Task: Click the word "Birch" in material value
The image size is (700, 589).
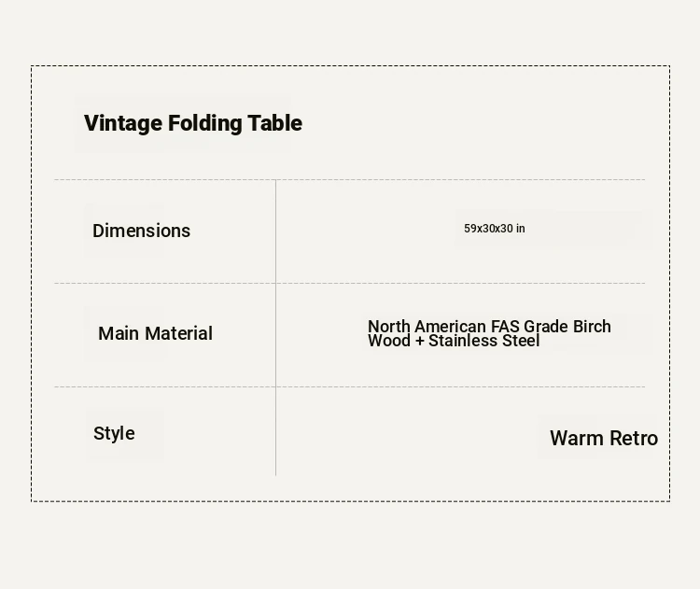Action: pyautogui.click(x=592, y=327)
